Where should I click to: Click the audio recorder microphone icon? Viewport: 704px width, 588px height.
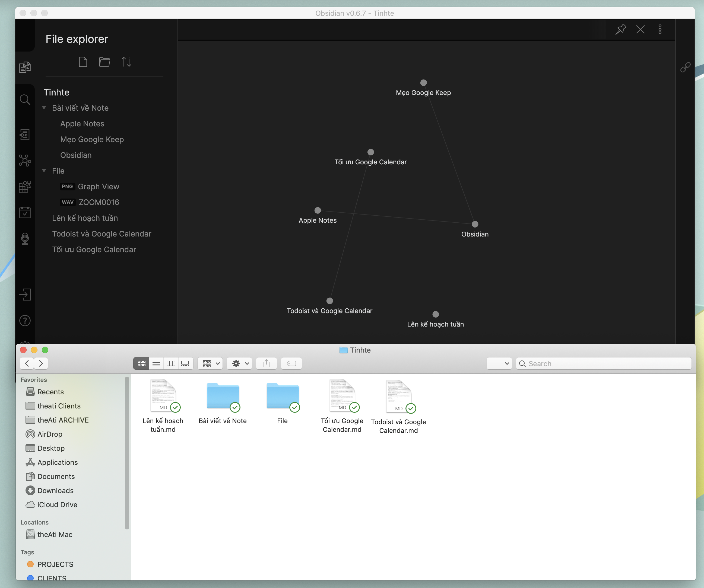pyautogui.click(x=25, y=239)
